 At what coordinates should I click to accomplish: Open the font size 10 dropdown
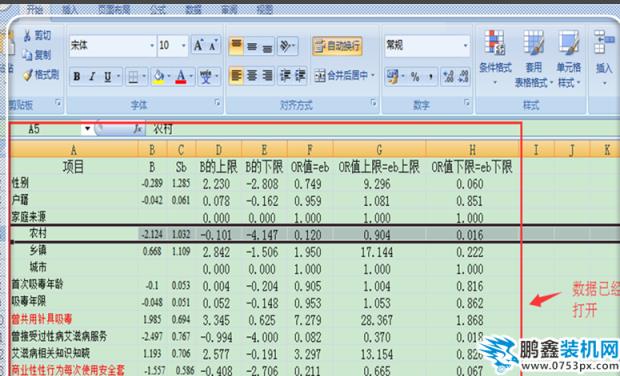183,46
